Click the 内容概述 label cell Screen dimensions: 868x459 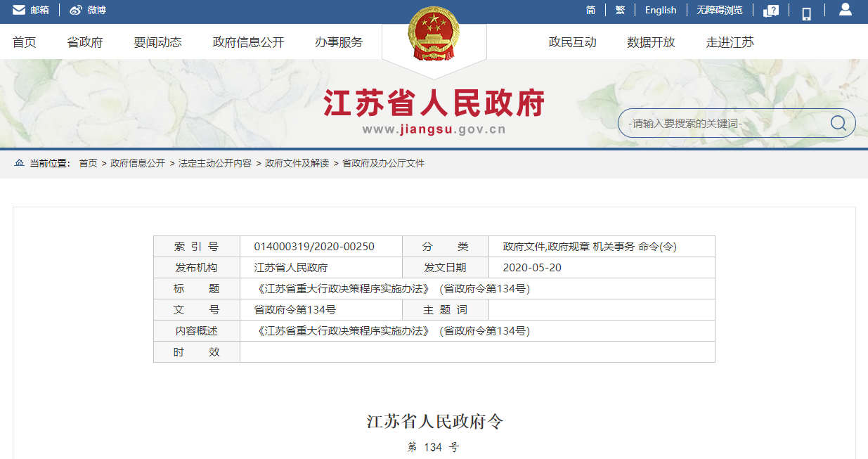coord(197,331)
